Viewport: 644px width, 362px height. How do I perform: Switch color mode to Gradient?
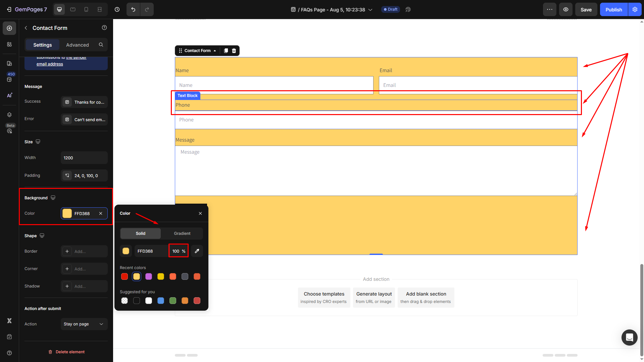[x=182, y=234]
